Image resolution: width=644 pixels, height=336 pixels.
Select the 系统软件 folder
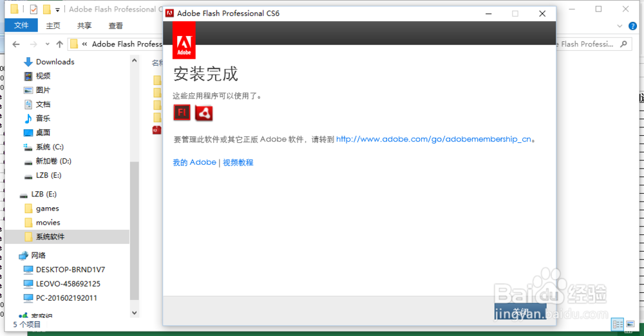pyautogui.click(x=68, y=237)
